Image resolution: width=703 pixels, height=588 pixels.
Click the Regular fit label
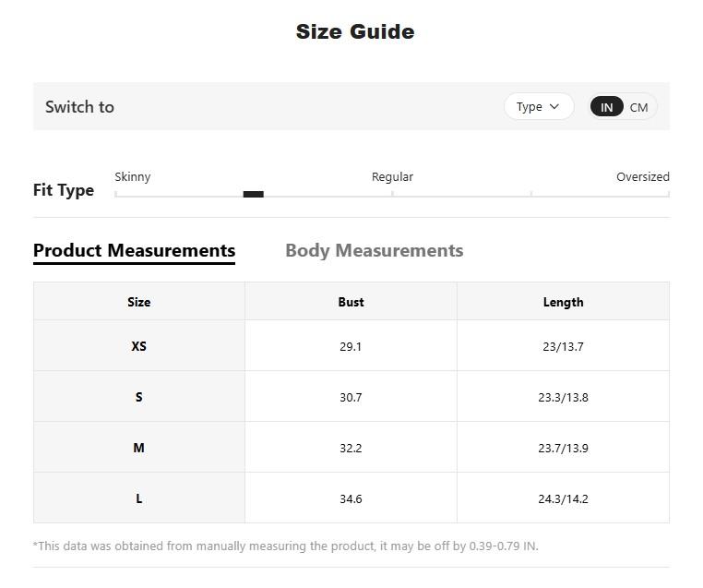point(392,176)
